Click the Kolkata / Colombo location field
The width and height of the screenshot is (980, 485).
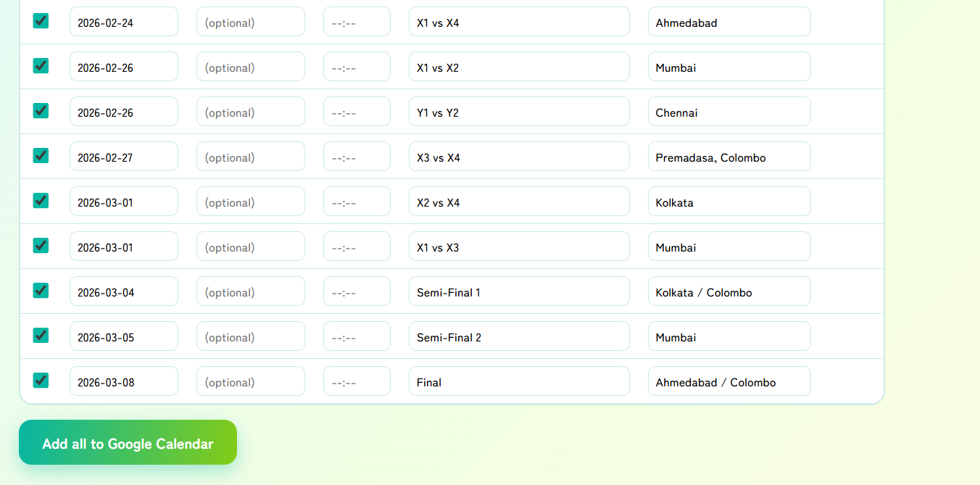pyautogui.click(x=729, y=291)
